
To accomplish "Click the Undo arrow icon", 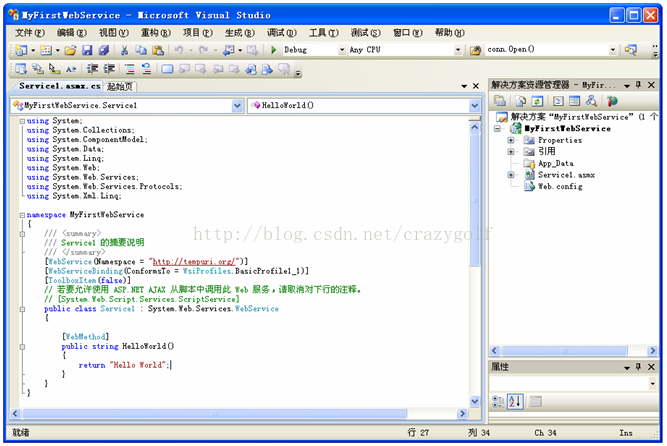I will 179,50.
